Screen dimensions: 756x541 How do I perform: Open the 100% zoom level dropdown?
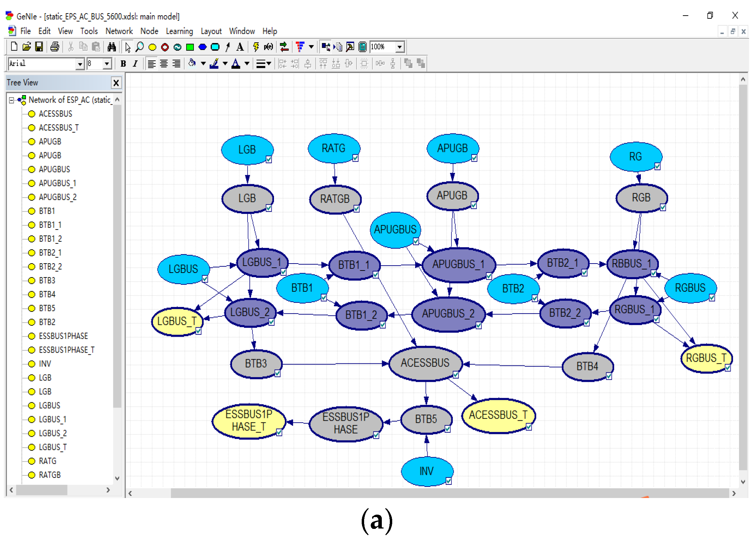400,47
